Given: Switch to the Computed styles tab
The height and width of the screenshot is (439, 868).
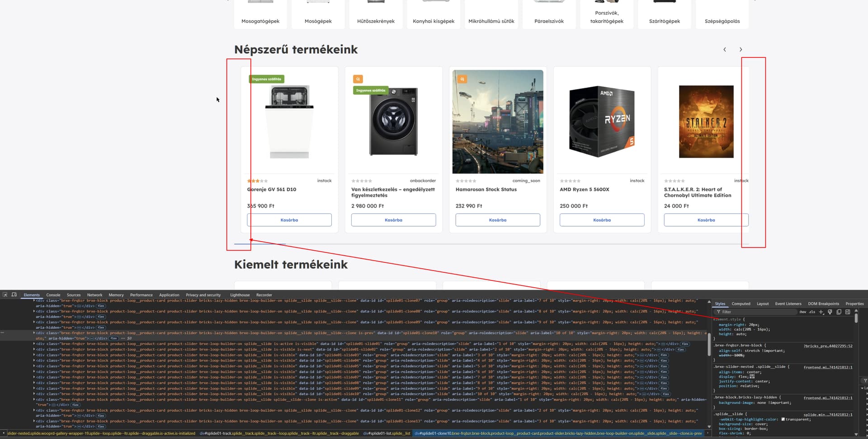Looking at the screenshot, I should [x=741, y=304].
